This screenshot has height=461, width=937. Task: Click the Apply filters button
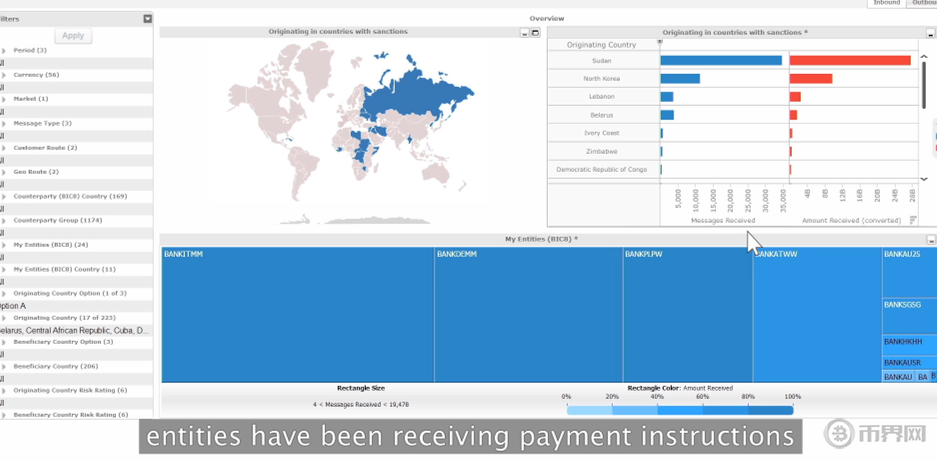coord(73,36)
